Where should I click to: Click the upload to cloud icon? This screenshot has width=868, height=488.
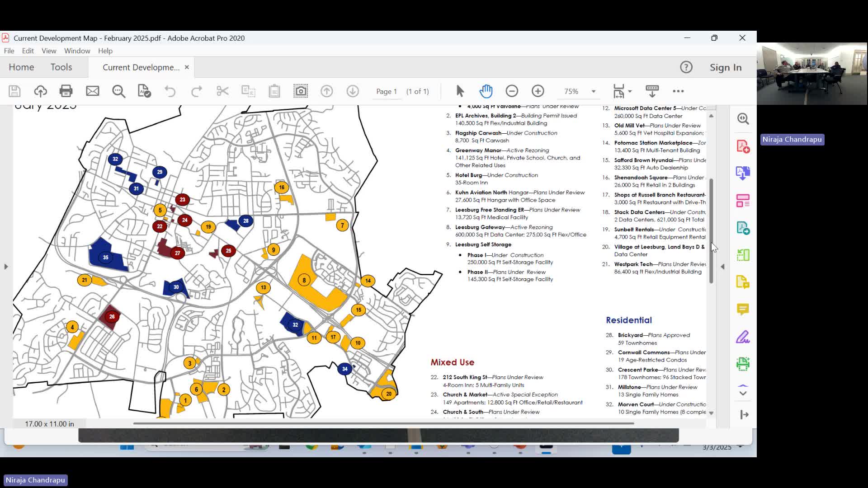click(x=40, y=91)
